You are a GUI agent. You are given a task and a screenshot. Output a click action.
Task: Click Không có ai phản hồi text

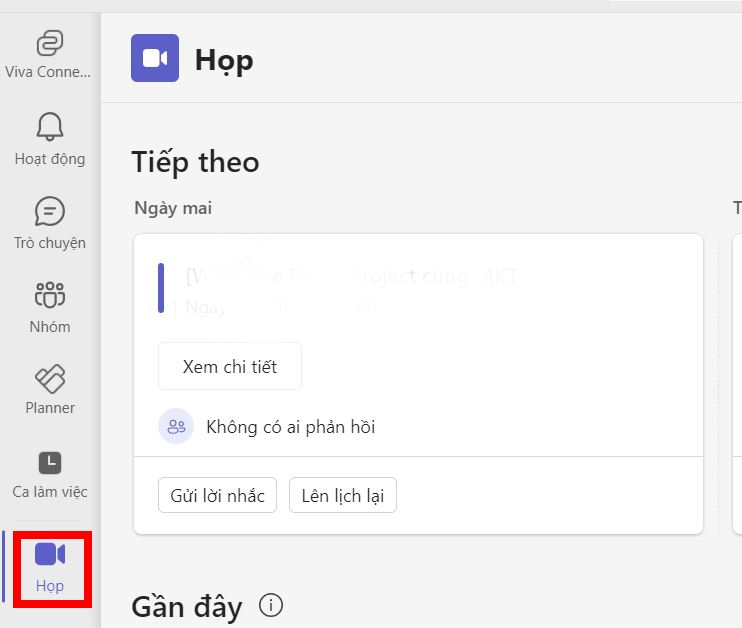[290, 427]
